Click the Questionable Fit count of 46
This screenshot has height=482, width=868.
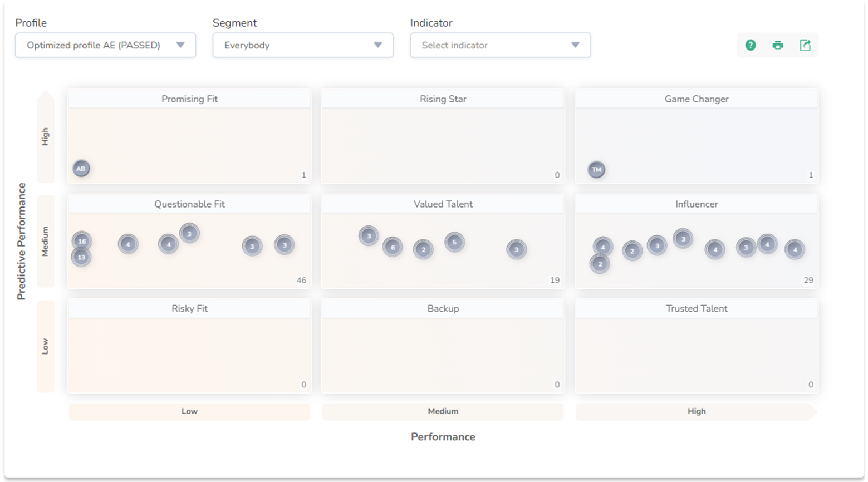(301, 281)
